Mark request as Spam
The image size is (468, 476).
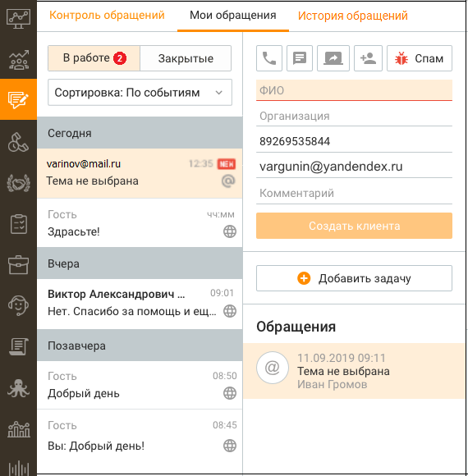pos(420,58)
